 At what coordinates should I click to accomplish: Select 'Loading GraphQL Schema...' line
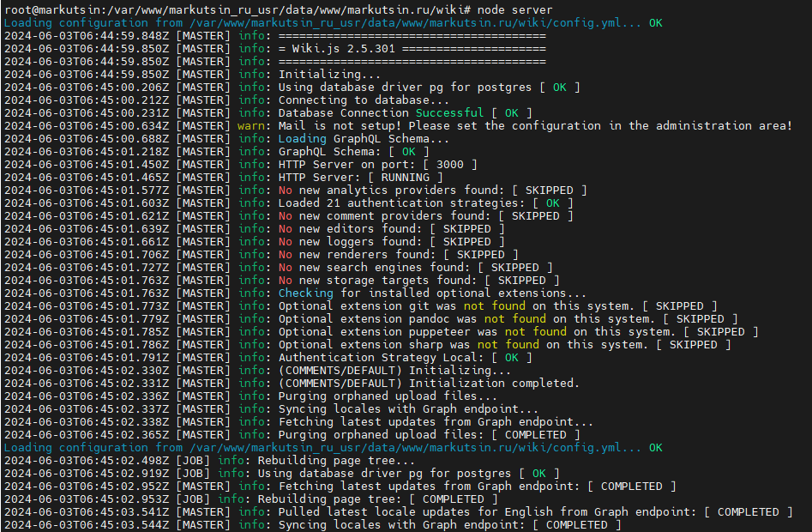pos(226,139)
